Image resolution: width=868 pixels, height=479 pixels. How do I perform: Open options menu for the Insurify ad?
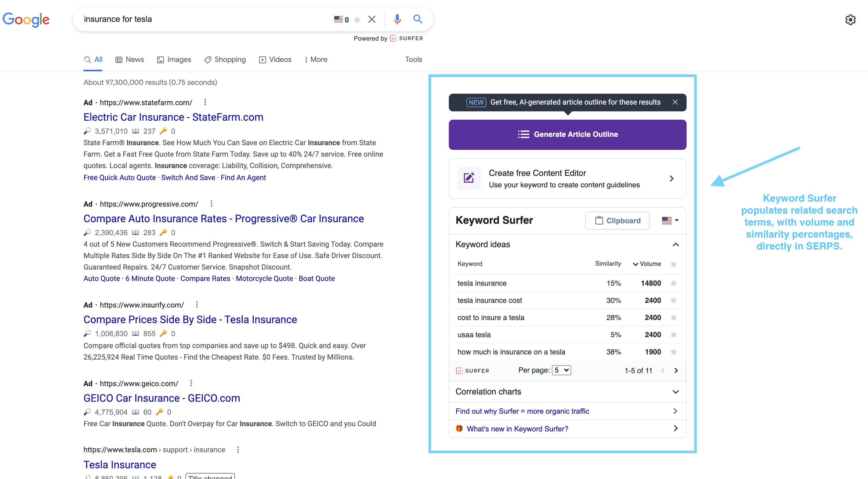coord(197,304)
